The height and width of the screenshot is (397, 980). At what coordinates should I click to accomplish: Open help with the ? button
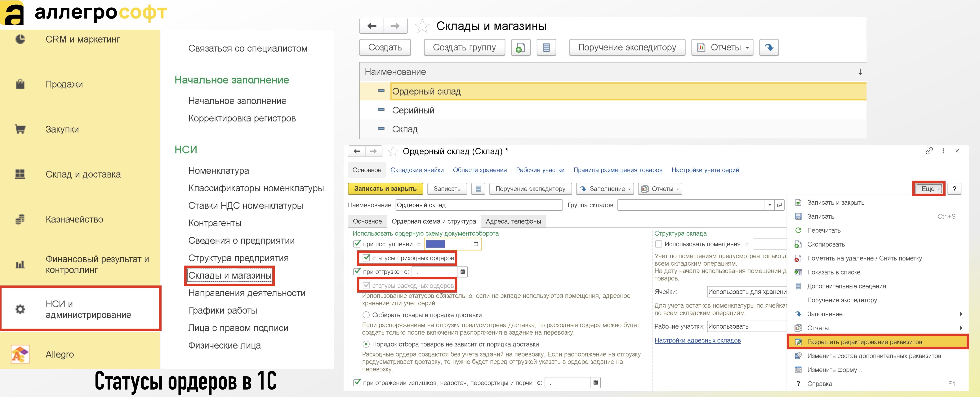(x=954, y=189)
